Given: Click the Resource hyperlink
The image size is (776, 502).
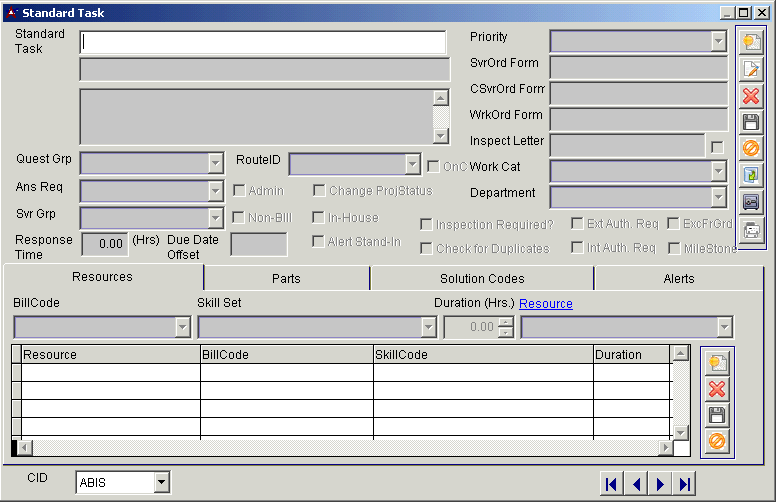Looking at the screenshot, I should pos(546,303).
